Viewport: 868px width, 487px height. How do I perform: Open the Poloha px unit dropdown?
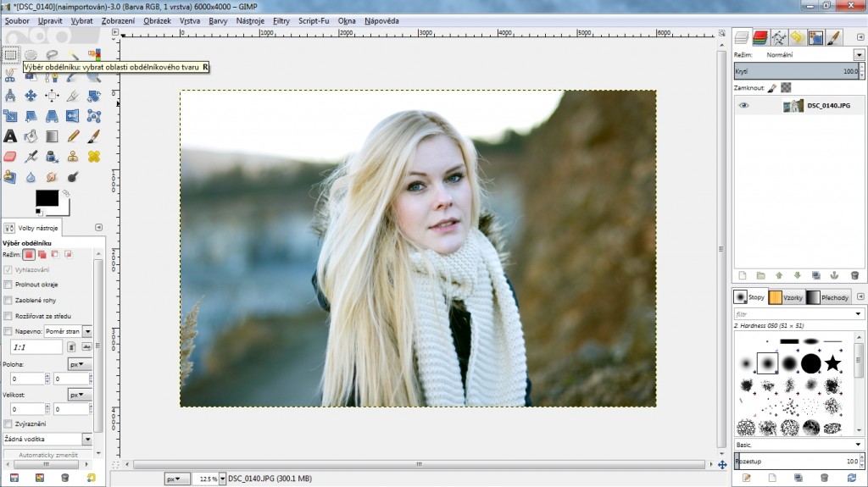pos(80,364)
